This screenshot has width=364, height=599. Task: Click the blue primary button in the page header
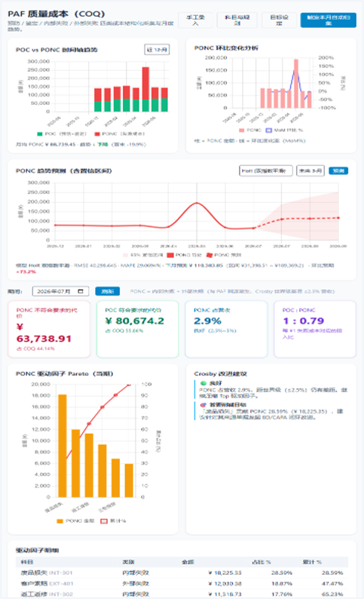[x=328, y=20]
